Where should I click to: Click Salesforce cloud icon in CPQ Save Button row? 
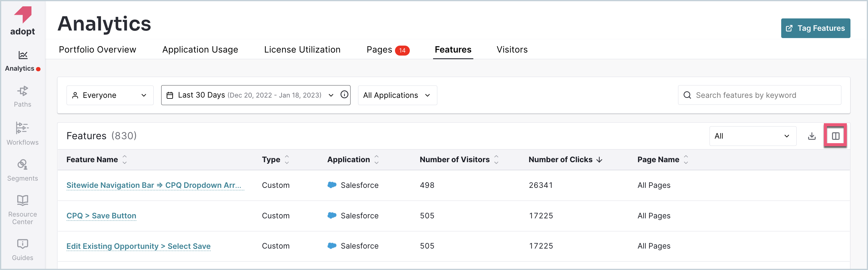point(332,215)
